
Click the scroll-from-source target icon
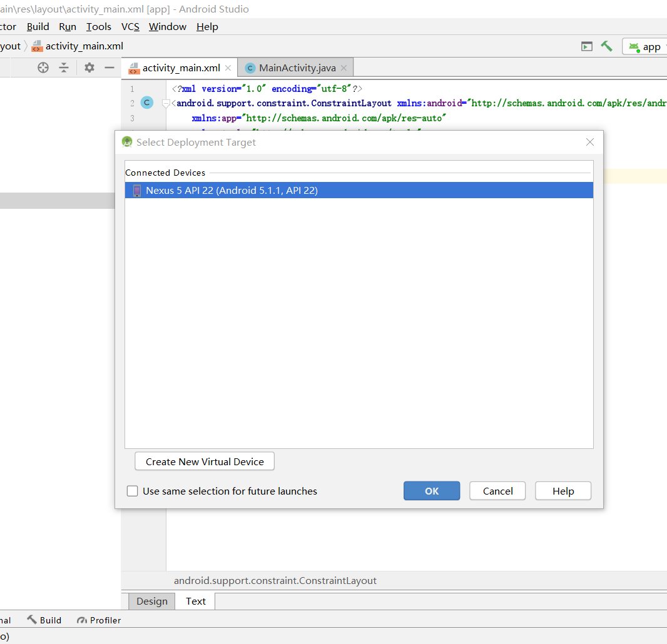click(x=43, y=68)
